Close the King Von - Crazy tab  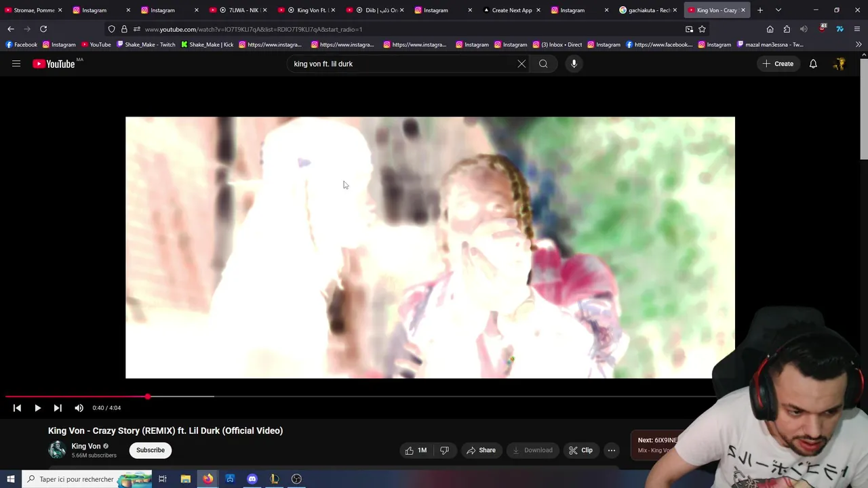743,10
